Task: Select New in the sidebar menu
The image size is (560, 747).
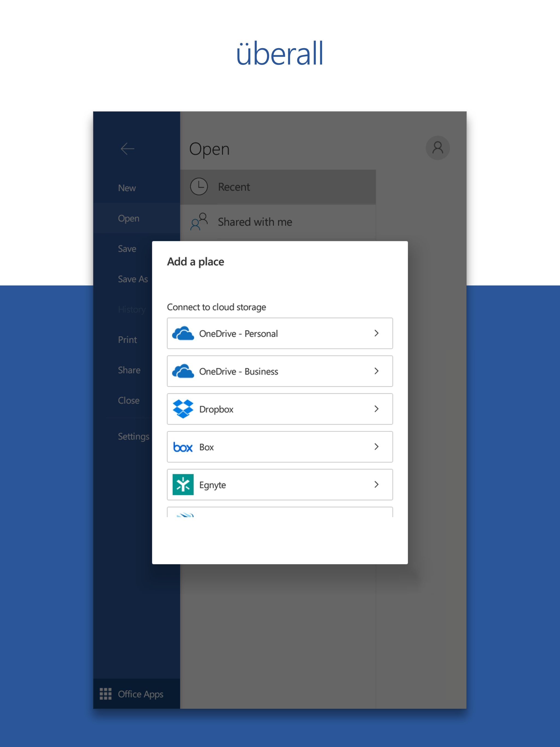Action: (127, 188)
